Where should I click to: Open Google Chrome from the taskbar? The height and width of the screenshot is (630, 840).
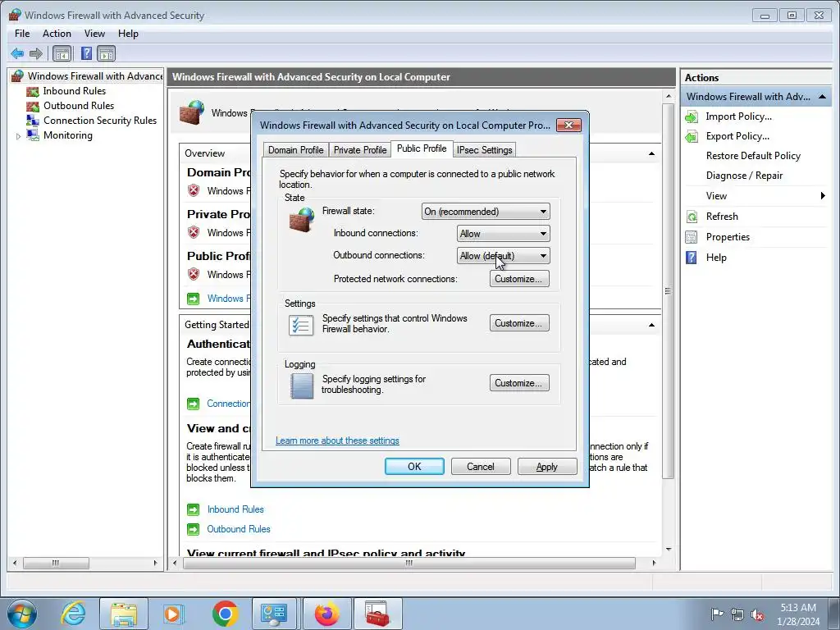coord(225,614)
